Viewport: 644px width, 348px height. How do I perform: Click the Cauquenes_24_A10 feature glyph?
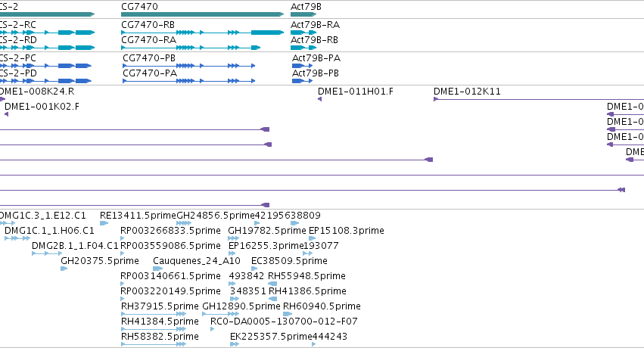click(x=157, y=269)
